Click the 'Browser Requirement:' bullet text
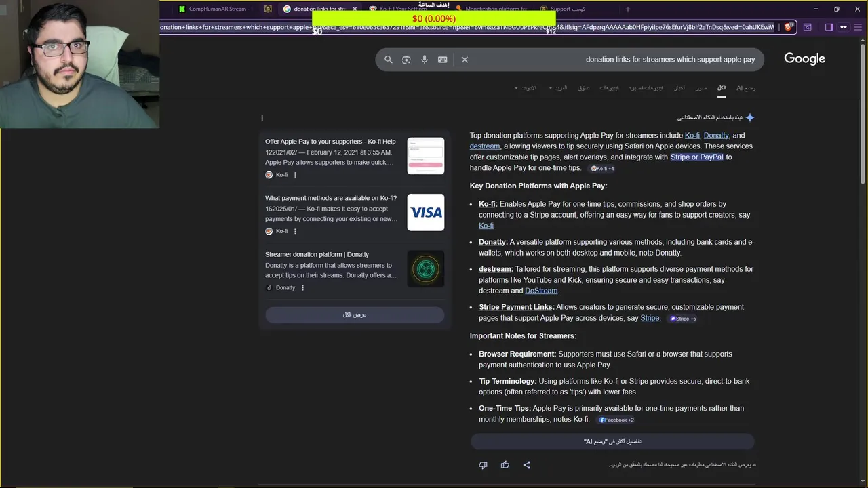This screenshot has width=868, height=488. point(517,354)
